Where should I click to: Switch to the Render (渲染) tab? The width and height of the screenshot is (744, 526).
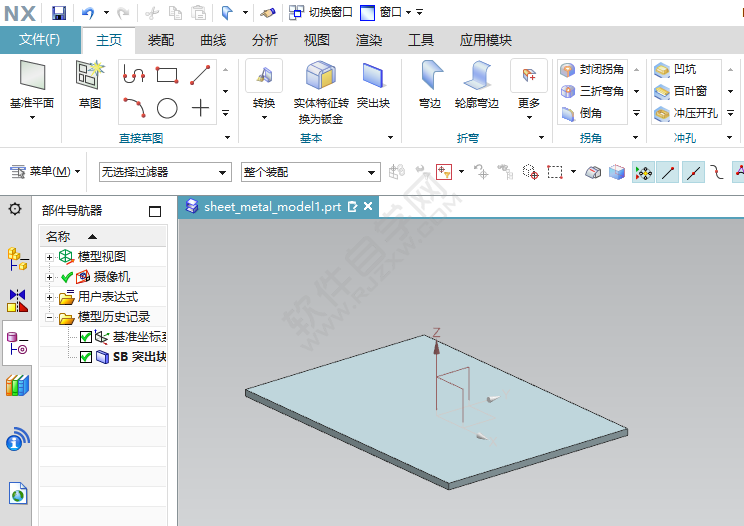tap(369, 40)
